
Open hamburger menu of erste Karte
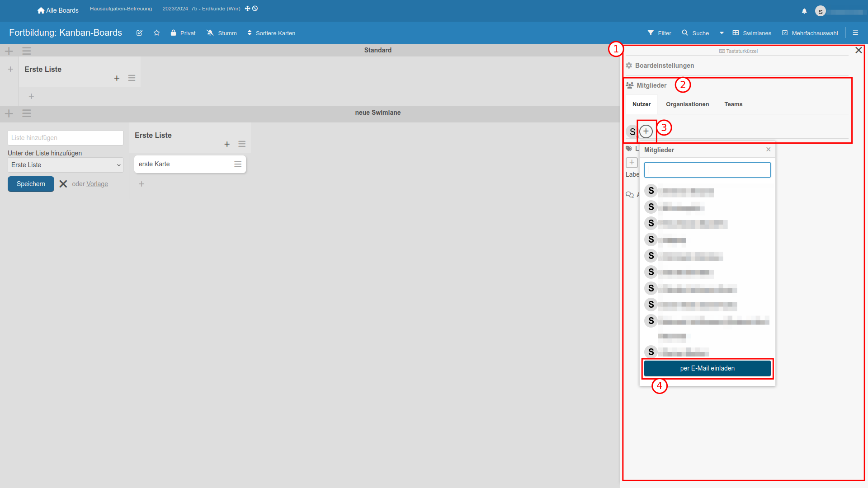(x=238, y=164)
